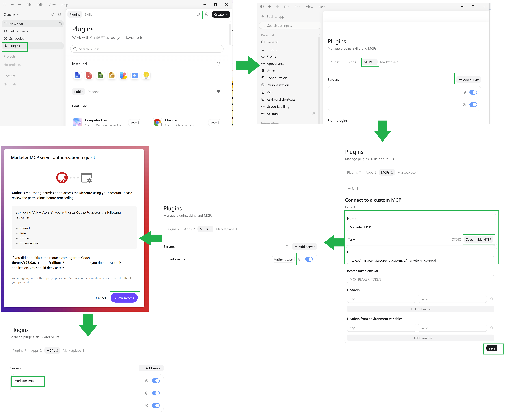Screen dimensions: 513x420
Task: Open the yellow presentation plugin icon under Installed
Action: [x=112, y=75]
